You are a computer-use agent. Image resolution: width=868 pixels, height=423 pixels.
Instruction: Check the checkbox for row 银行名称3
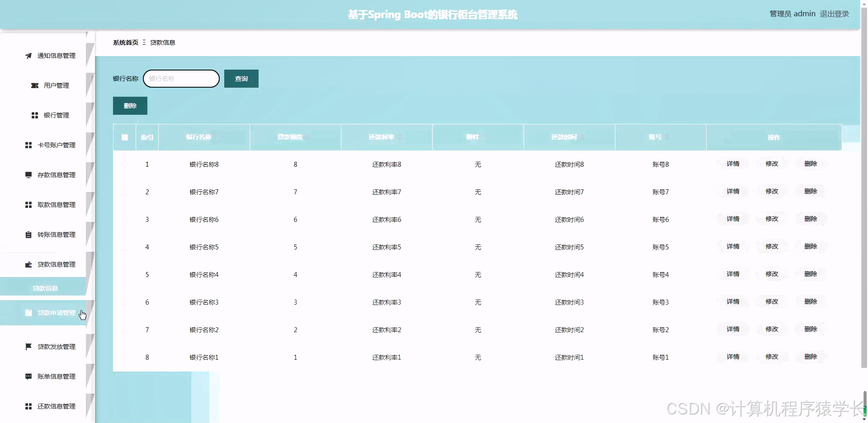point(125,302)
